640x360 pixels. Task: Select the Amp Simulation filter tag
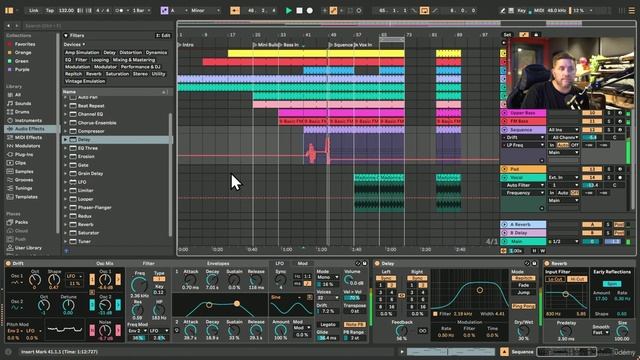point(82,53)
